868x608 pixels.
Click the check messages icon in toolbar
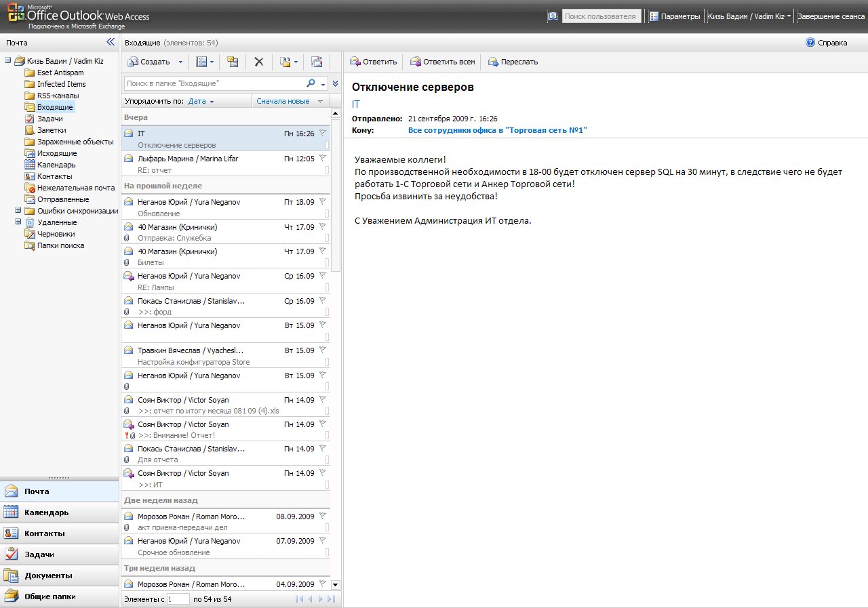233,62
